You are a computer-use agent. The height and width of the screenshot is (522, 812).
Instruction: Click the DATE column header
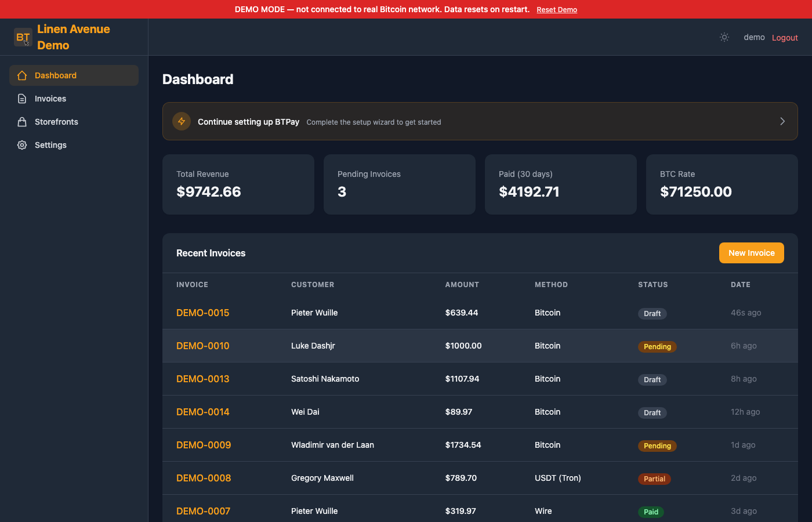pos(741,285)
